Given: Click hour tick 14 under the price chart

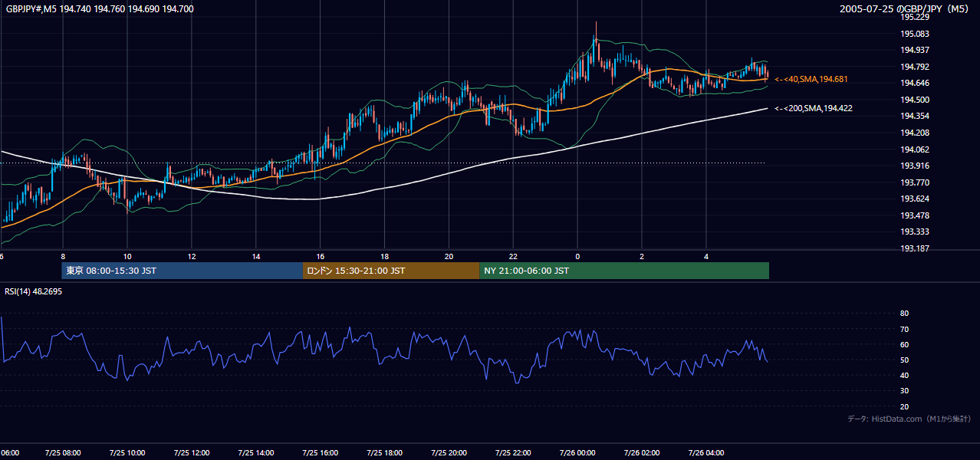Looking at the screenshot, I should pyautogui.click(x=256, y=257).
